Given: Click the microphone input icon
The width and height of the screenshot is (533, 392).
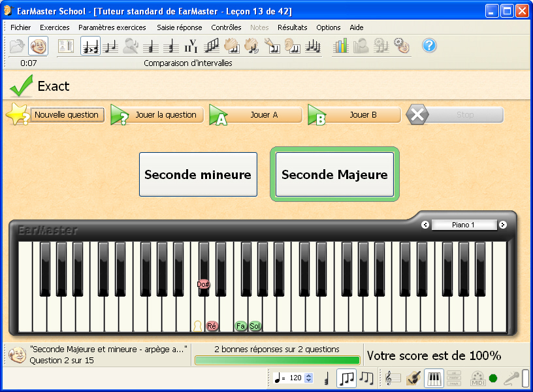Looking at the screenshot, I should coord(511,378).
